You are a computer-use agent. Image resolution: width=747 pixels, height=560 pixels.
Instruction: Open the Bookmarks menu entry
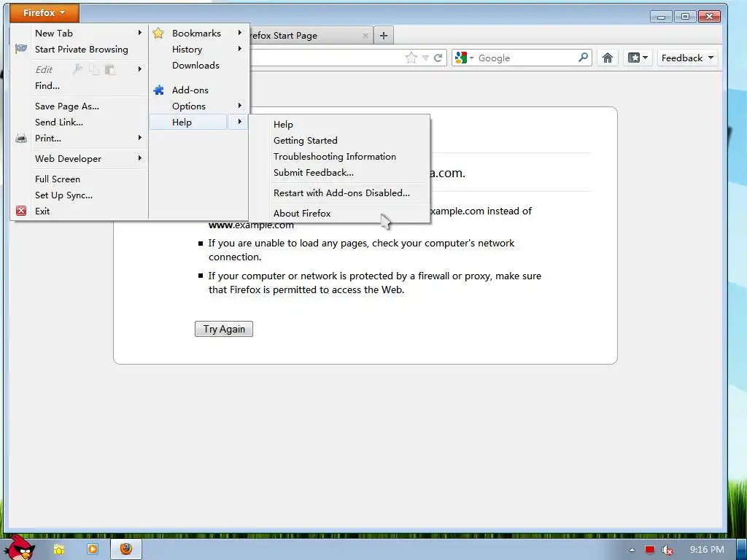point(196,33)
